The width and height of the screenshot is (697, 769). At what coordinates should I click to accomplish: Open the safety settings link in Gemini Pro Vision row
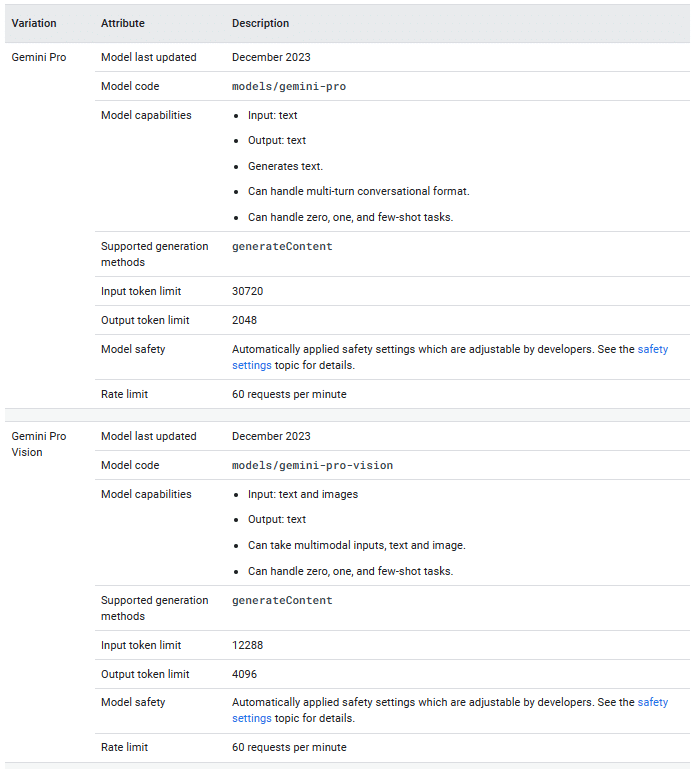pos(652,703)
